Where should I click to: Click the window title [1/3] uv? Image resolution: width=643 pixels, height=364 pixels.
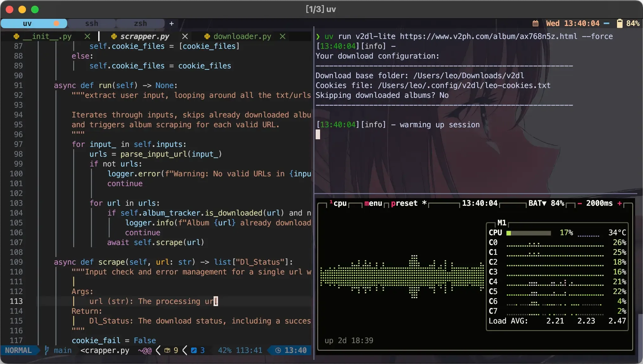coord(321,9)
